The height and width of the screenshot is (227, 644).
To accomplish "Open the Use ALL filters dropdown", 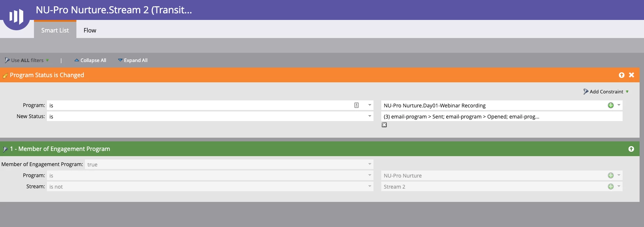I will 27,60.
